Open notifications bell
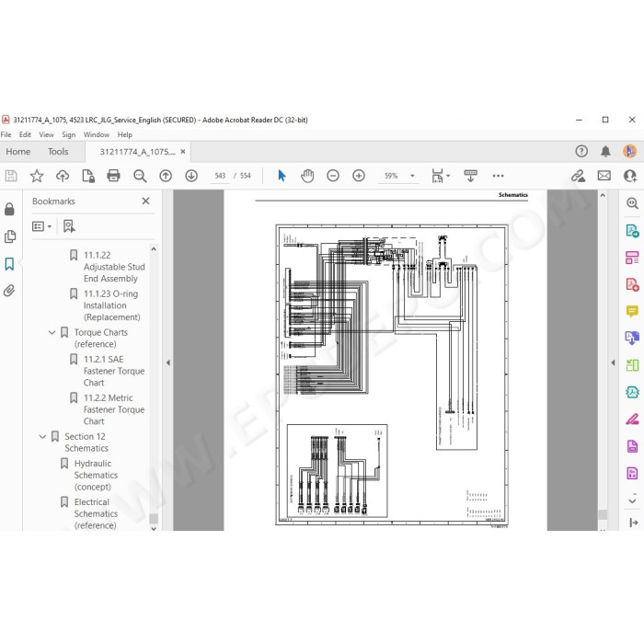 pos(605,151)
